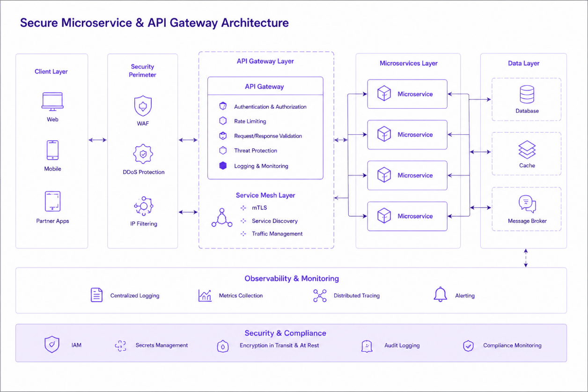Click the IP Filtering label
588x392 pixels.
point(144,224)
